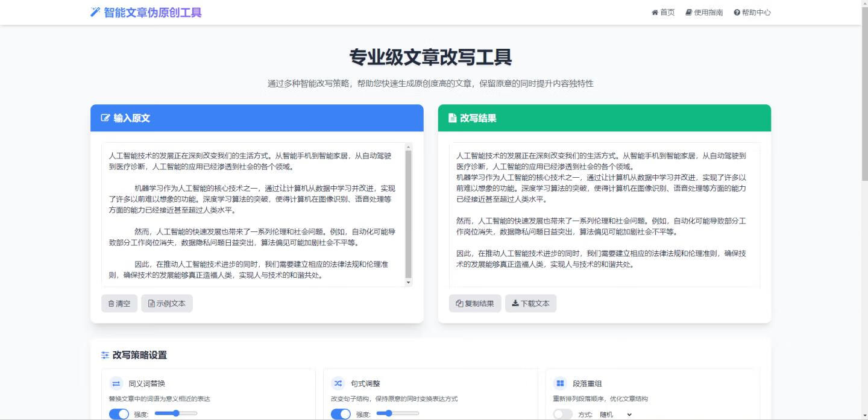This screenshot has height=420, width=868.
Task: Open the 使用指南 menu item
Action: point(703,11)
